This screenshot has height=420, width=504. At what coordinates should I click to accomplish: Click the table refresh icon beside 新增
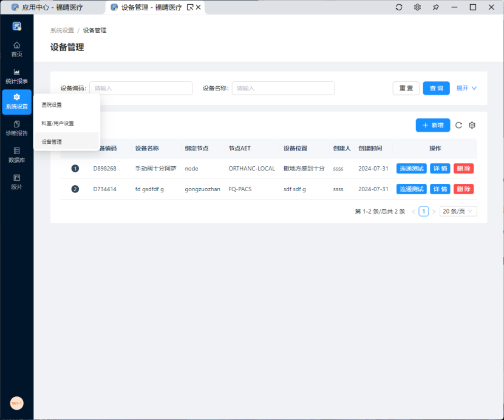(458, 125)
